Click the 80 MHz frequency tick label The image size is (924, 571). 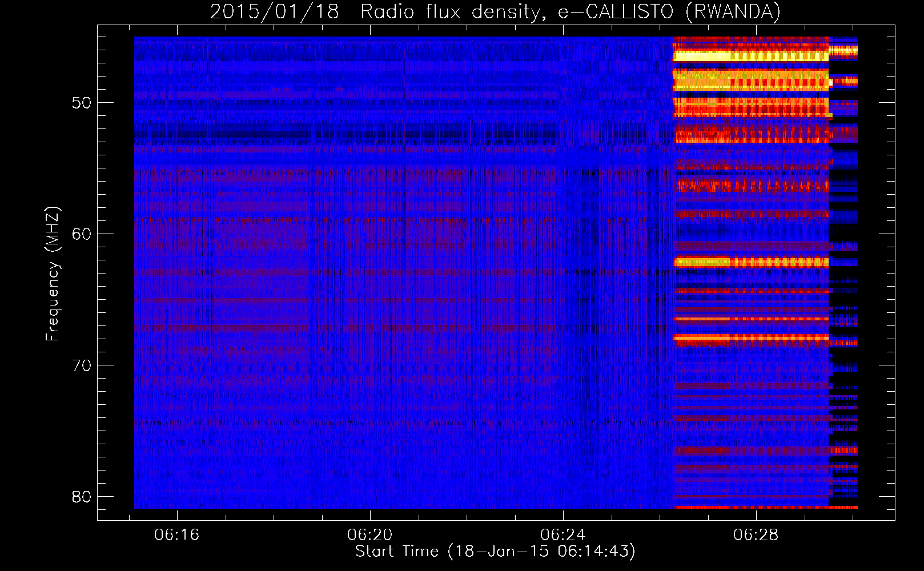(82, 497)
